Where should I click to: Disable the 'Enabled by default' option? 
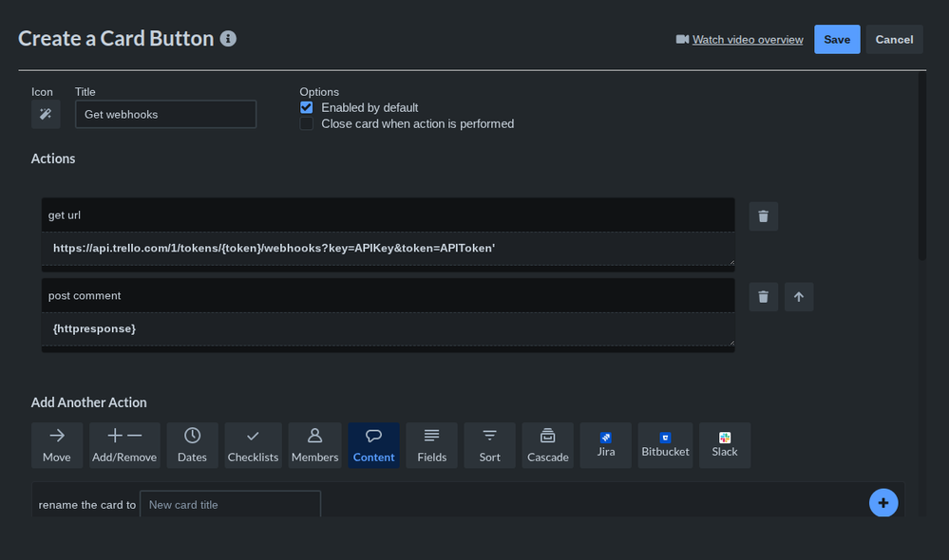[x=307, y=107]
